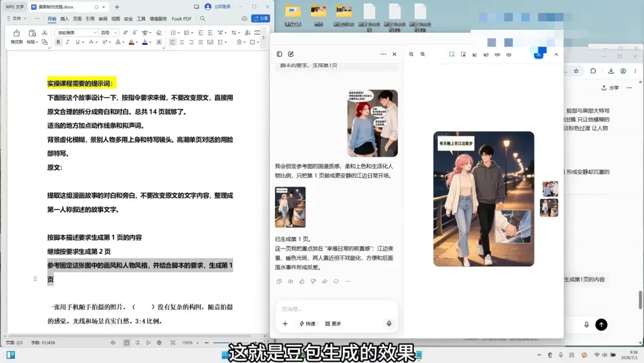
Task: Click the 快速 mode button in chat
Action: 308,324
